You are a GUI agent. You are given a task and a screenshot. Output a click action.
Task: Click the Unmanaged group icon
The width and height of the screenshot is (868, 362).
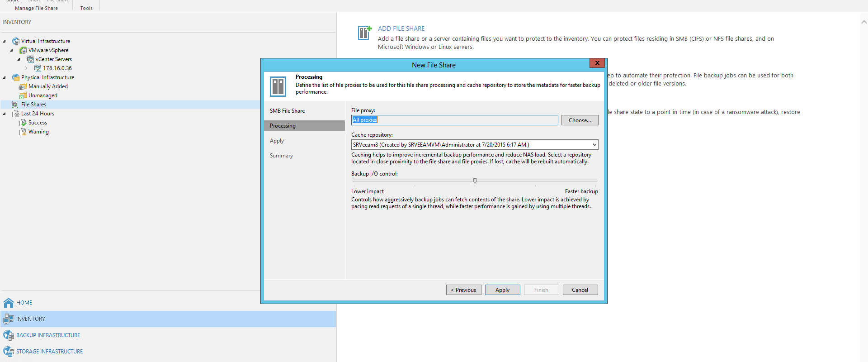click(23, 95)
